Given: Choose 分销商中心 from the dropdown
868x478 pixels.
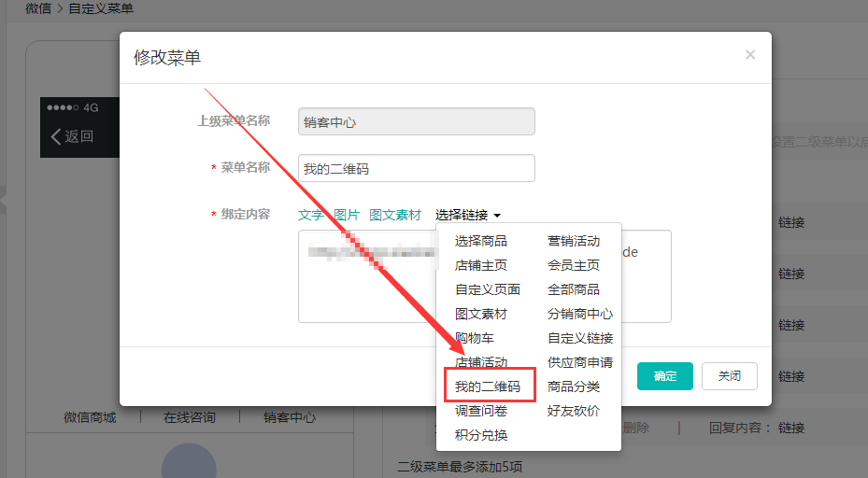Looking at the screenshot, I should 580,314.
